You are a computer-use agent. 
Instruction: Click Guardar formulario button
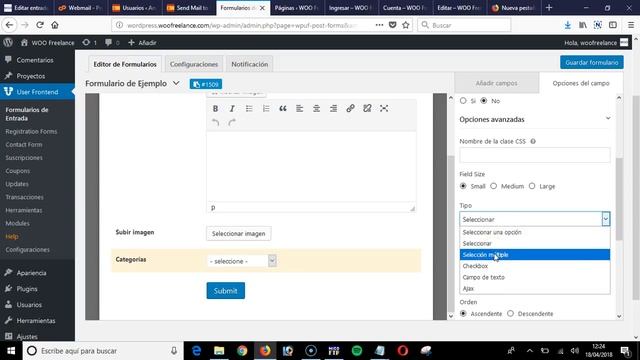click(x=591, y=62)
